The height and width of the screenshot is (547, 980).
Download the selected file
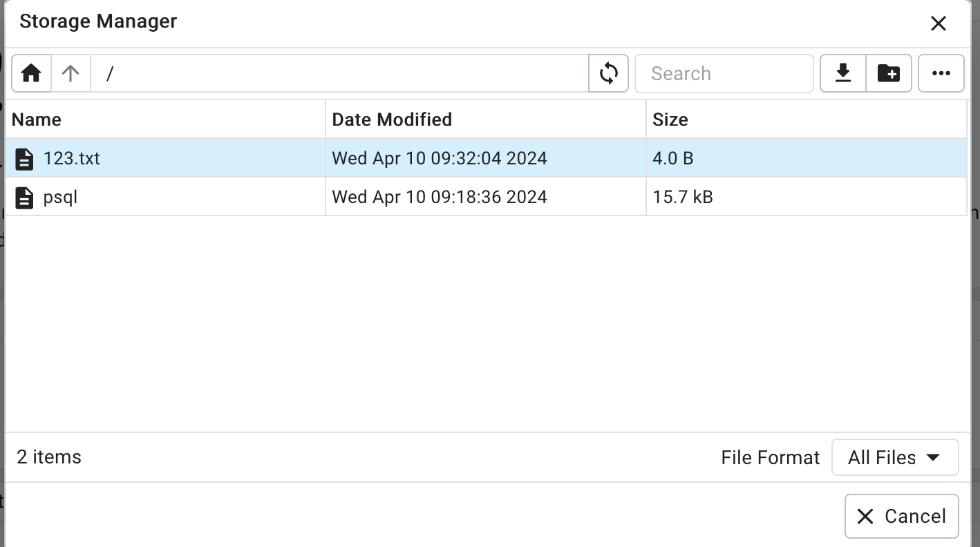click(843, 73)
